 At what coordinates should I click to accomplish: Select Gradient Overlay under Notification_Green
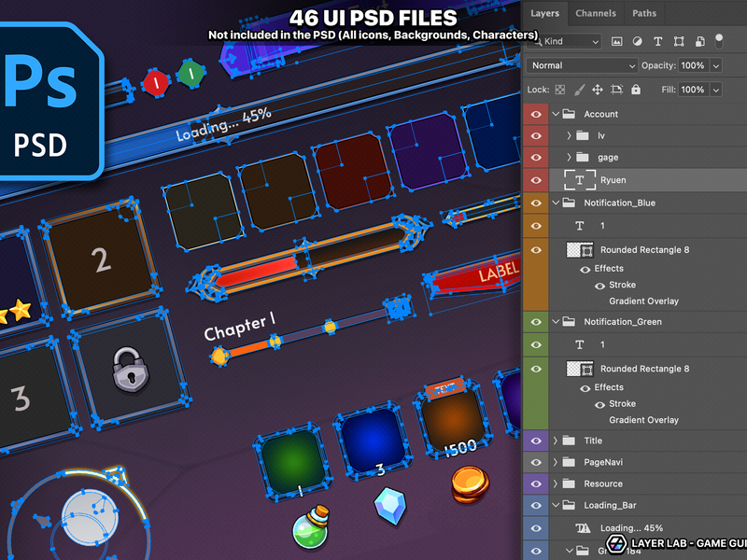tap(643, 420)
